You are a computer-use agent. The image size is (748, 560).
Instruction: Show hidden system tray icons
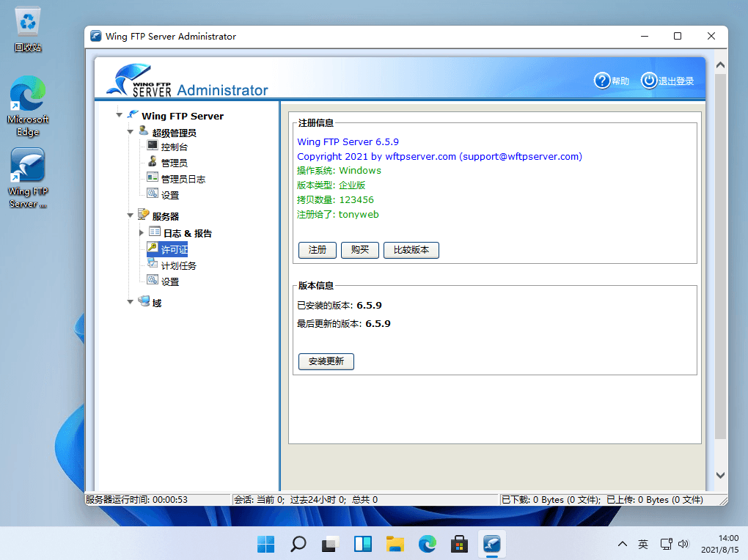coord(623,544)
